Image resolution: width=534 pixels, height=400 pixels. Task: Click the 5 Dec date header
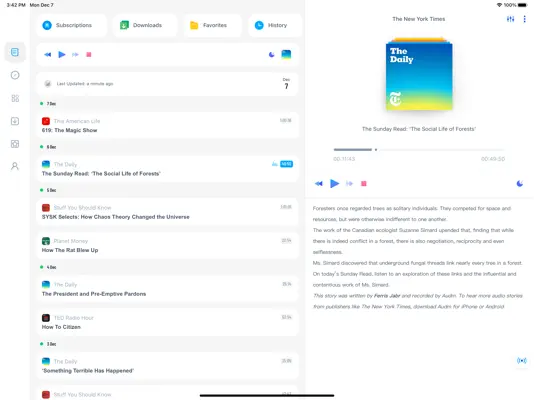click(51, 190)
